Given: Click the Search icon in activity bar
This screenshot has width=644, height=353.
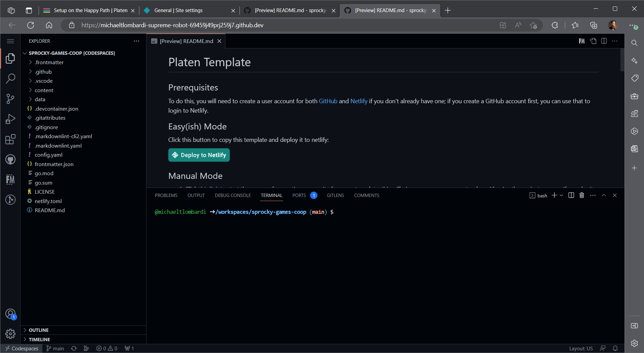Looking at the screenshot, I should point(10,79).
